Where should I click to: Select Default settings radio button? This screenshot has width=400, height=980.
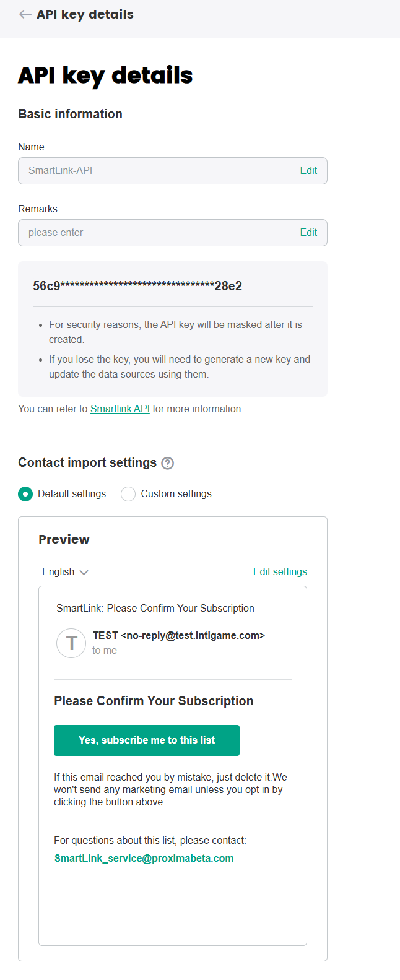(x=25, y=493)
